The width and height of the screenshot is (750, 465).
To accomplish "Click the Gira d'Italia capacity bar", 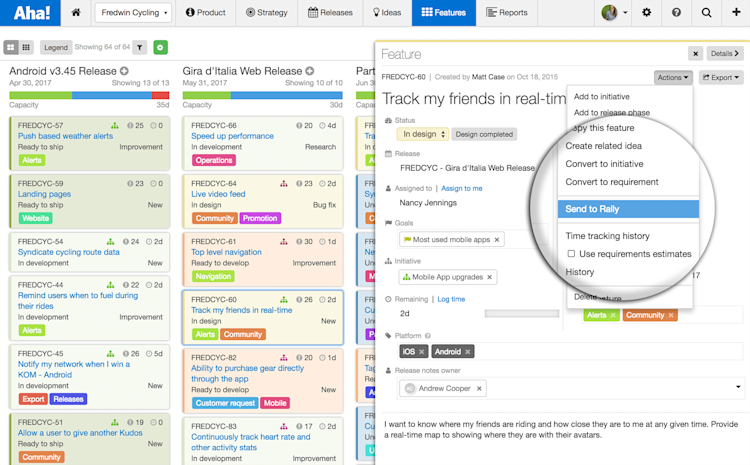I will pyautogui.click(x=263, y=95).
